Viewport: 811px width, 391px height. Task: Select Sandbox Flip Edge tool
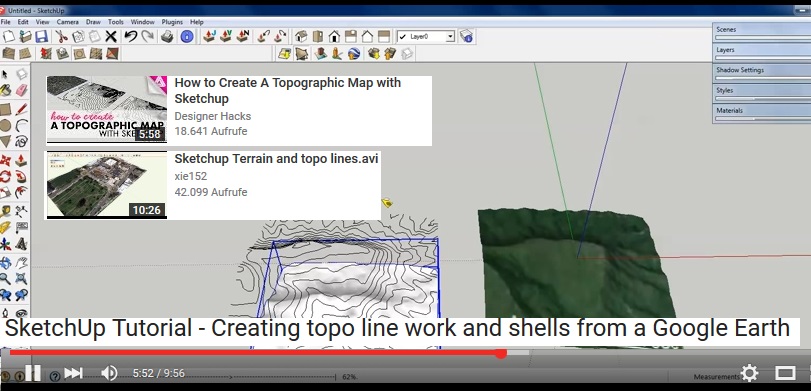click(x=112, y=54)
